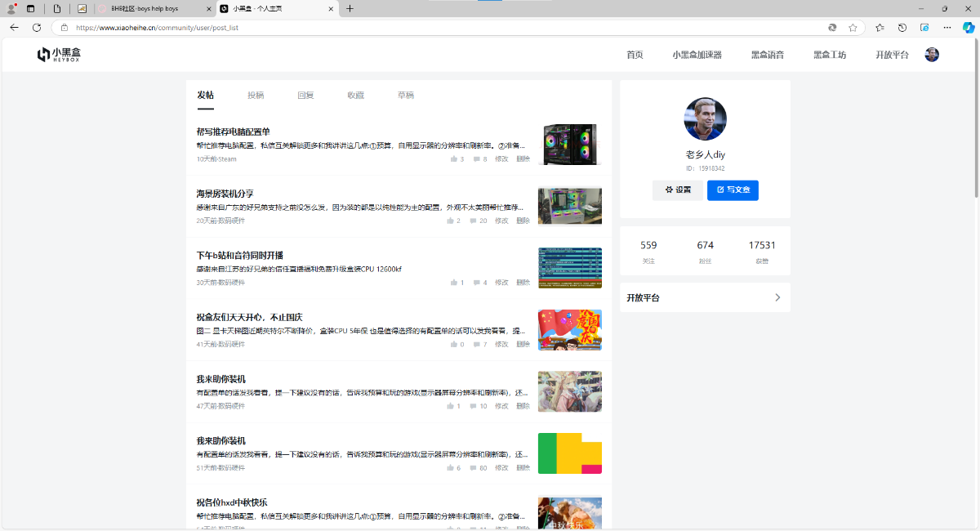Open browser history clock icon
The width and height of the screenshot is (980, 531).
click(x=902, y=27)
